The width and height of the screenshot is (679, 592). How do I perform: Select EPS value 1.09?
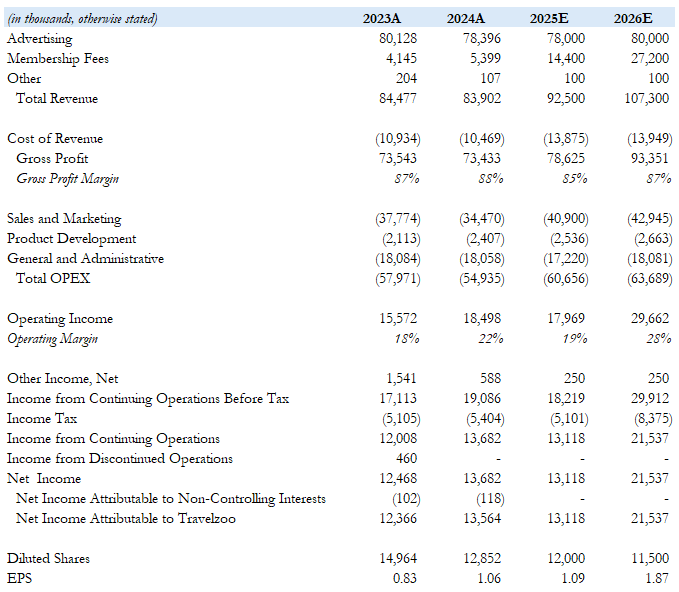[572, 579]
